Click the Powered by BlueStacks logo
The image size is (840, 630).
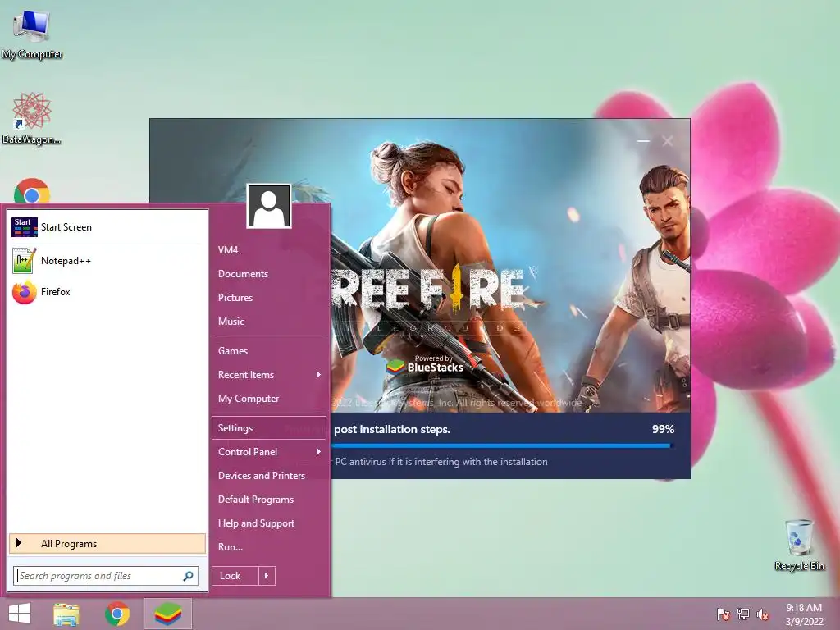point(425,364)
